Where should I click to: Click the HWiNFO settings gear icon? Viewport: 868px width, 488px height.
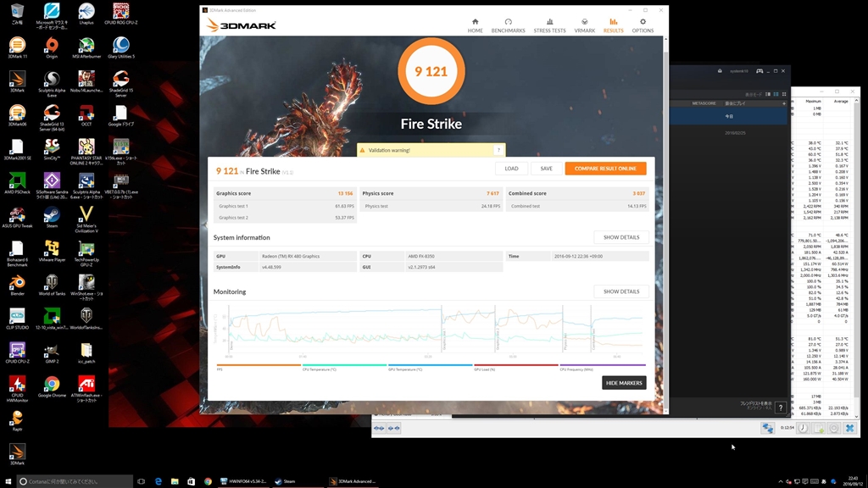tap(834, 428)
